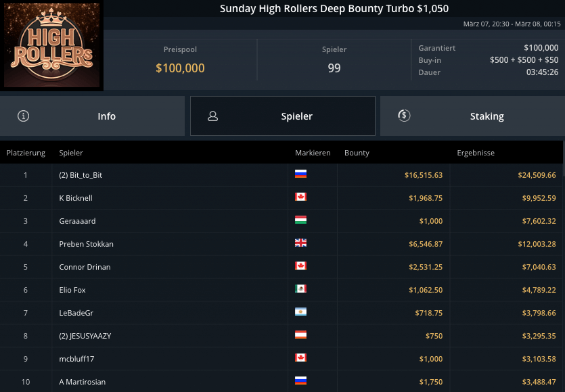This screenshot has width=565, height=392.
Task: Click the flag beside K Bicknell
Action: pyautogui.click(x=301, y=197)
